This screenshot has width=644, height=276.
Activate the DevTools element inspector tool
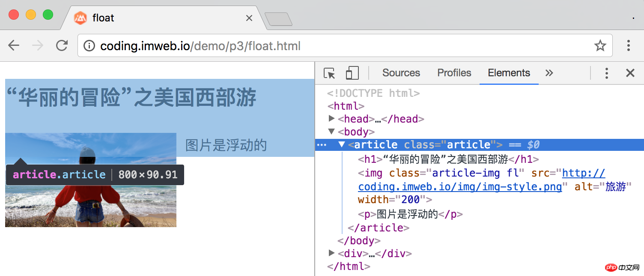tap(329, 73)
